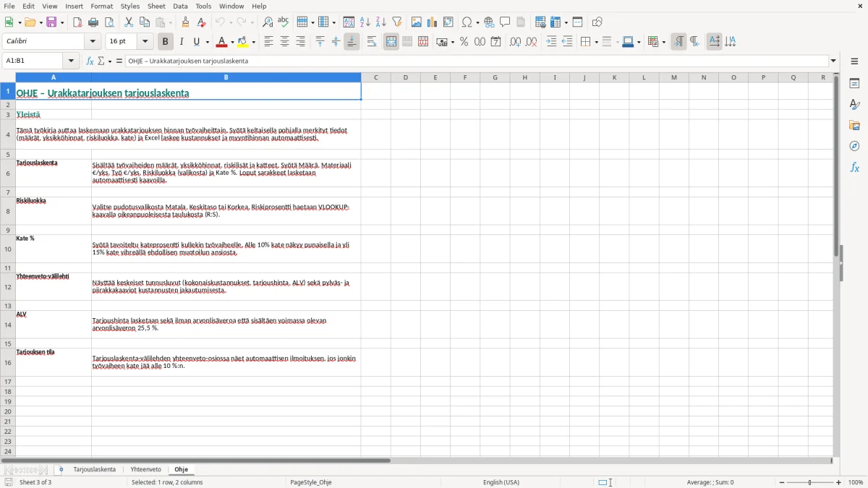Open the Data menu
This screenshot has width=868, height=488.
click(x=180, y=6)
